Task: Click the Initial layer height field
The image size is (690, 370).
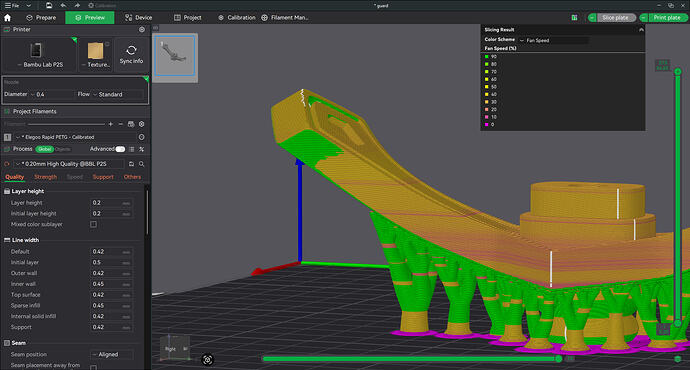Action: (111, 213)
